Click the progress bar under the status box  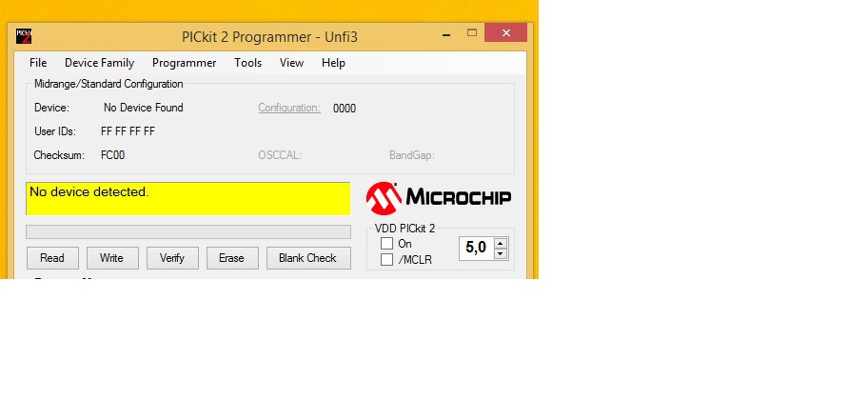[188, 231]
